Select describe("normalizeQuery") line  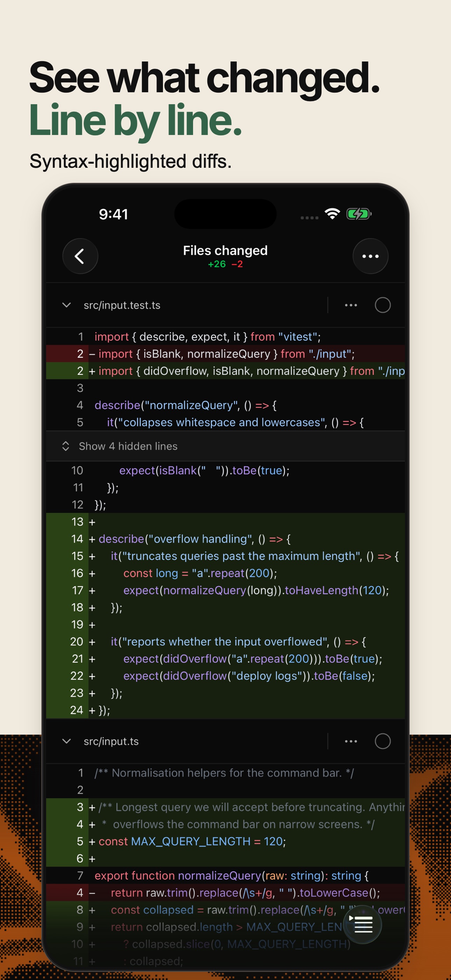pos(225,405)
